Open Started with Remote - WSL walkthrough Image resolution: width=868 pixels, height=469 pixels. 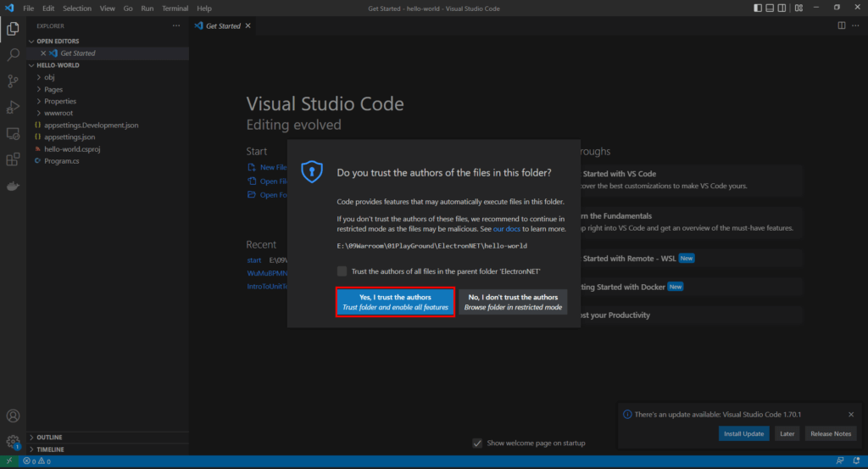[x=690, y=258]
